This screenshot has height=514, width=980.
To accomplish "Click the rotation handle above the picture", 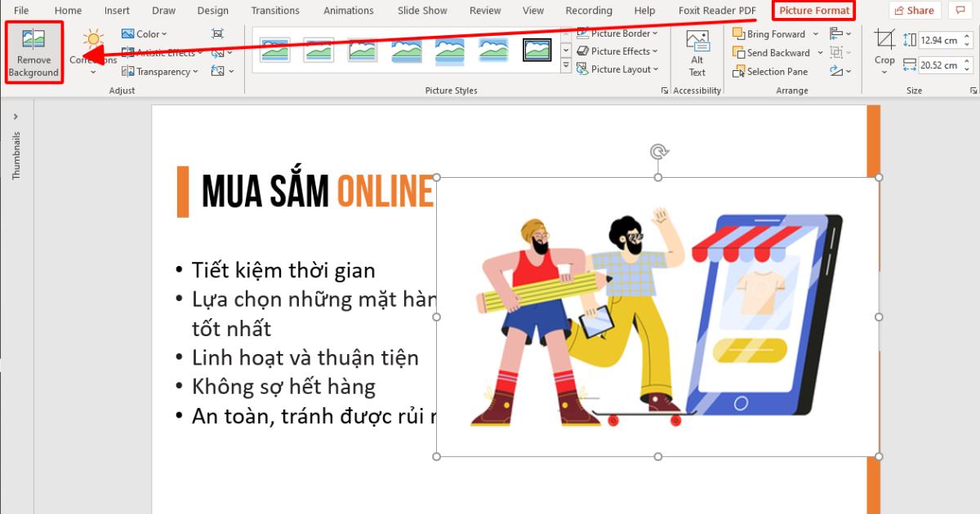I will [658, 151].
